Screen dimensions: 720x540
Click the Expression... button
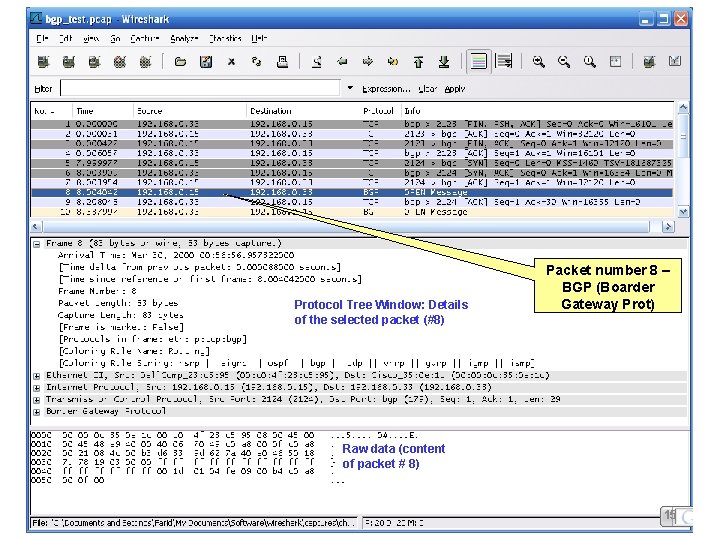point(386,89)
